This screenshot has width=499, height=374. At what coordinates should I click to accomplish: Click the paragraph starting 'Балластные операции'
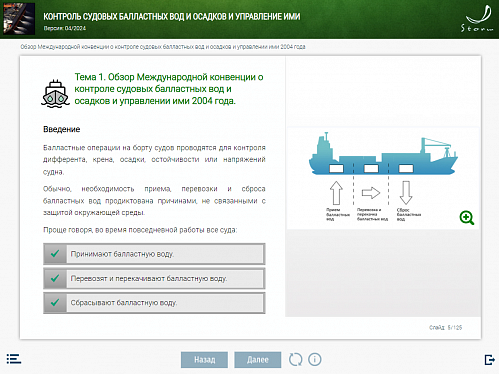click(x=154, y=160)
